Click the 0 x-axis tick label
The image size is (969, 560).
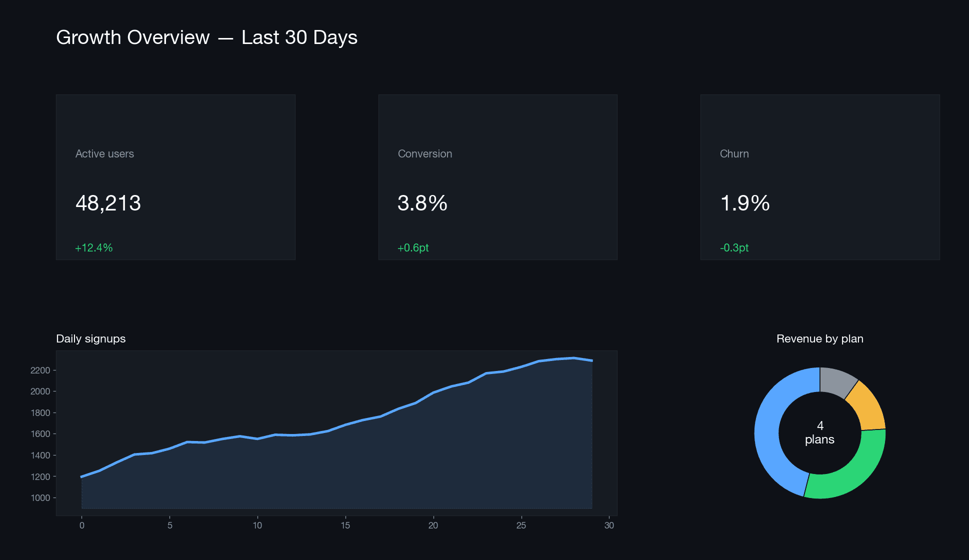pos(82,525)
